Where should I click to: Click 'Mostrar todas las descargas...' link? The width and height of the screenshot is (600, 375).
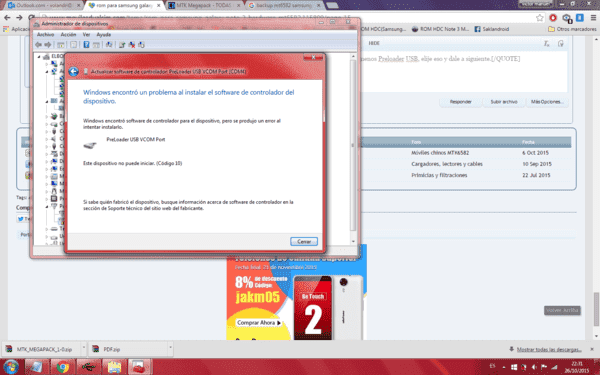[549, 349]
